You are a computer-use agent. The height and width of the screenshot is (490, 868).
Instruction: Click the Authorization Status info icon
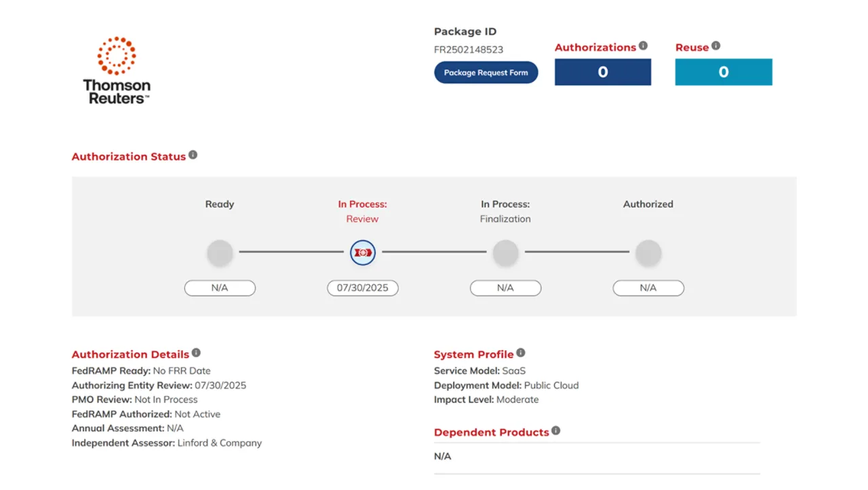click(x=193, y=155)
